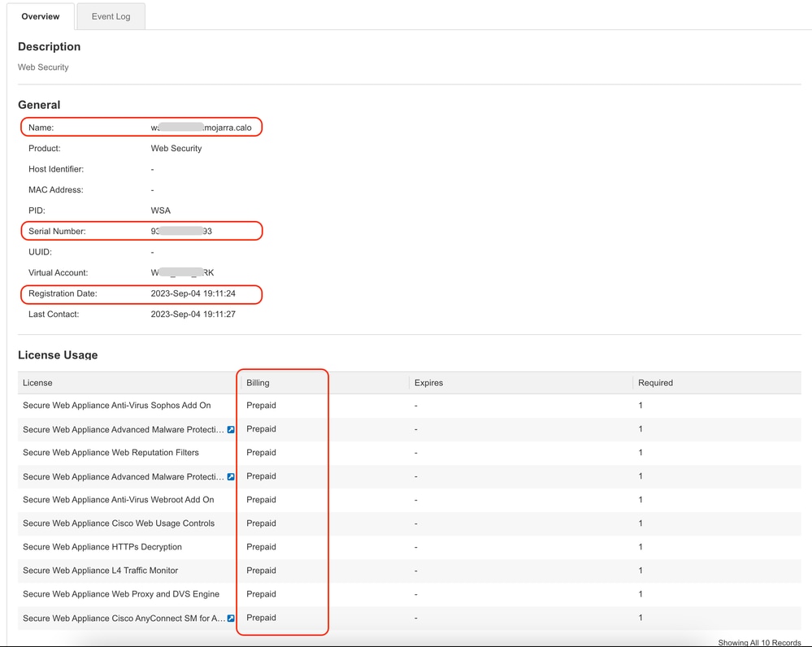Select the Overview tab
This screenshot has height=647, width=812.
[41, 16]
